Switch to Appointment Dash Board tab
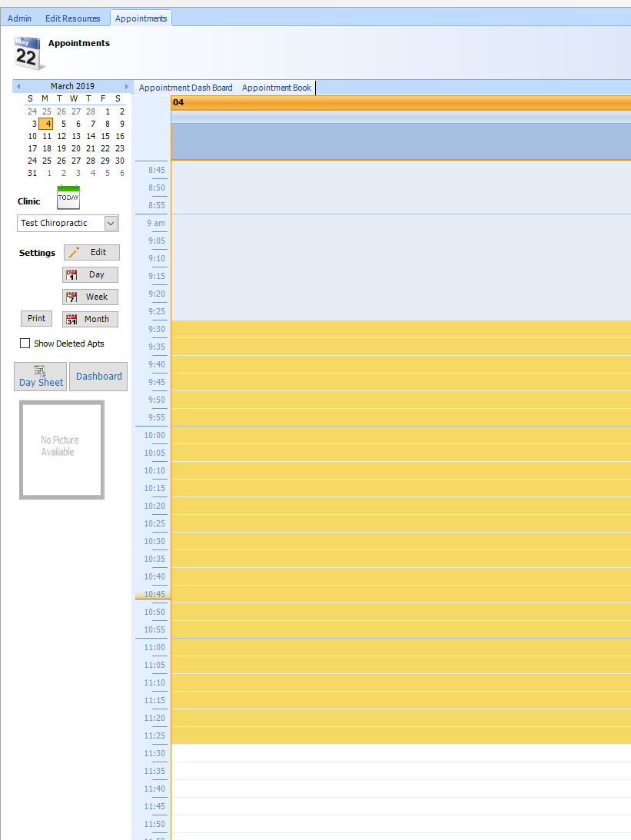Screen dimensions: 631x840 (185, 88)
